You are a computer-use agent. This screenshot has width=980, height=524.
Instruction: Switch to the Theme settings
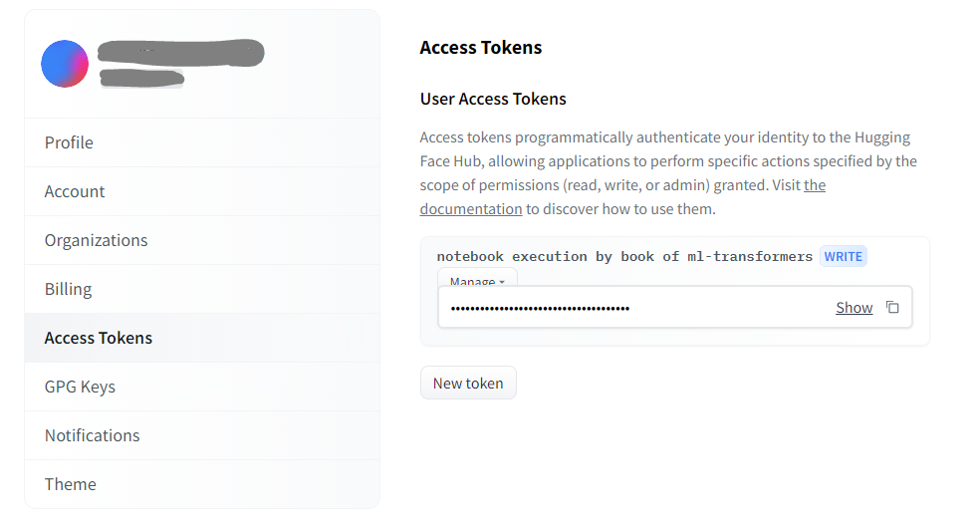(71, 484)
